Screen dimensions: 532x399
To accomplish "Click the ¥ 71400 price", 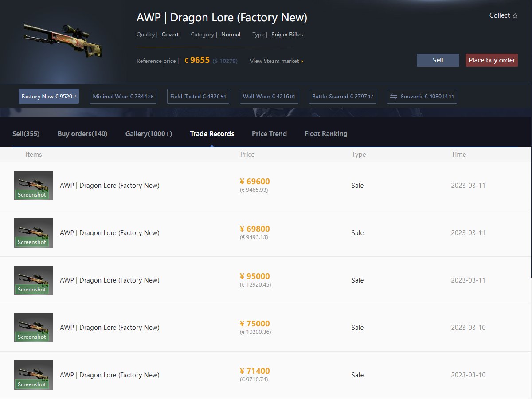I will tap(255, 371).
